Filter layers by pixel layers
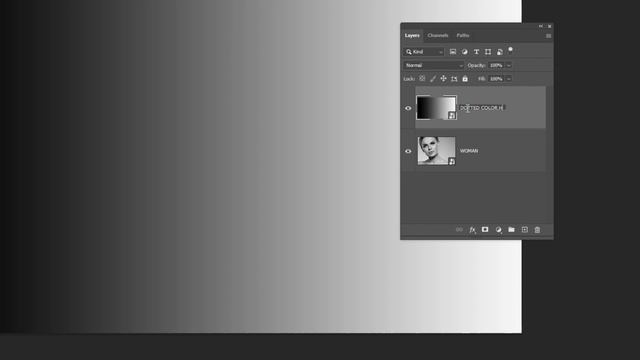 coord(453,52)
